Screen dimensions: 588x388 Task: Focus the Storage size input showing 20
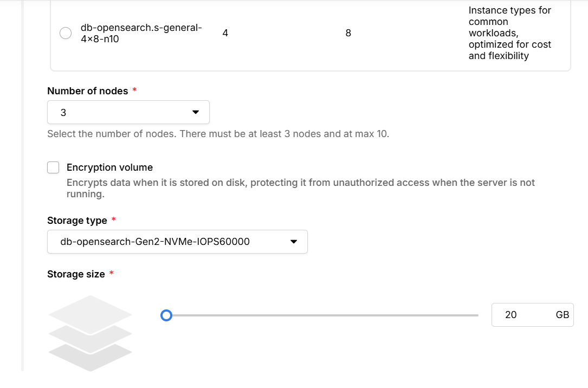(518, 315)
